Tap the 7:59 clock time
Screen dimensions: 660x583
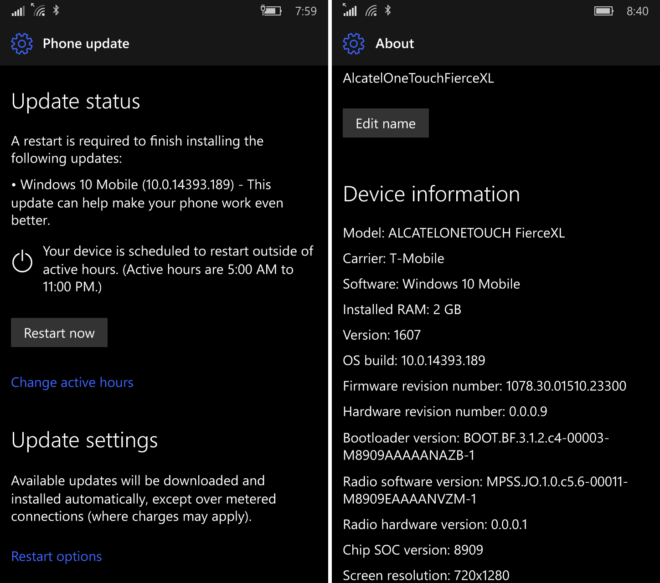306,11
